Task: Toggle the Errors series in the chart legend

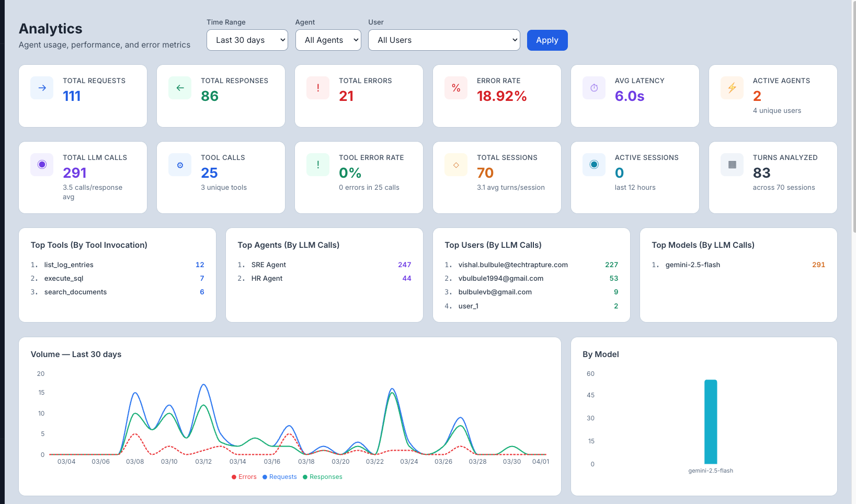Action: coord(244,476)
